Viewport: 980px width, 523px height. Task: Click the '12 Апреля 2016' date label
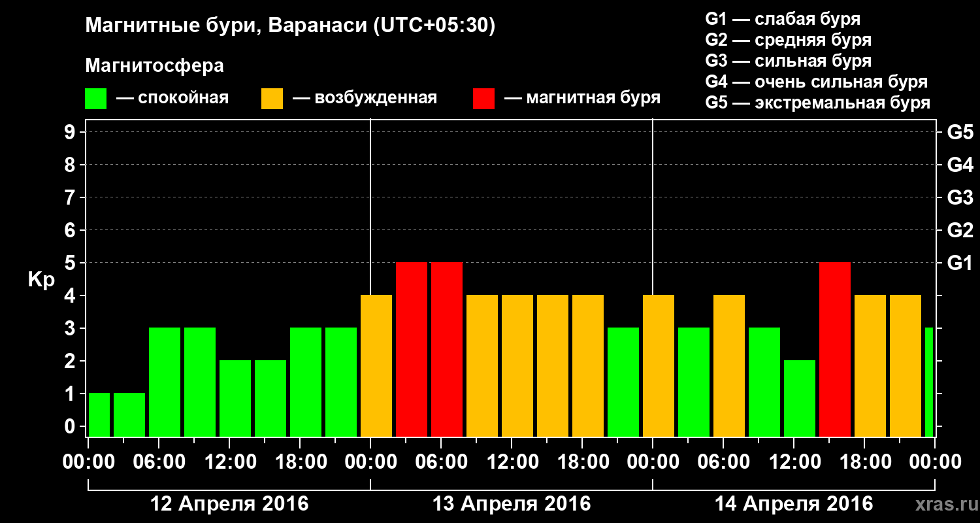pos(229,504)
